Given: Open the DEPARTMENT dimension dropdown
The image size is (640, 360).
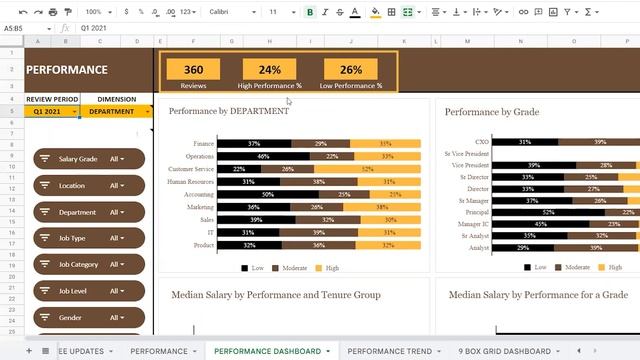Looking at the screenshot, I should (147, 111).
